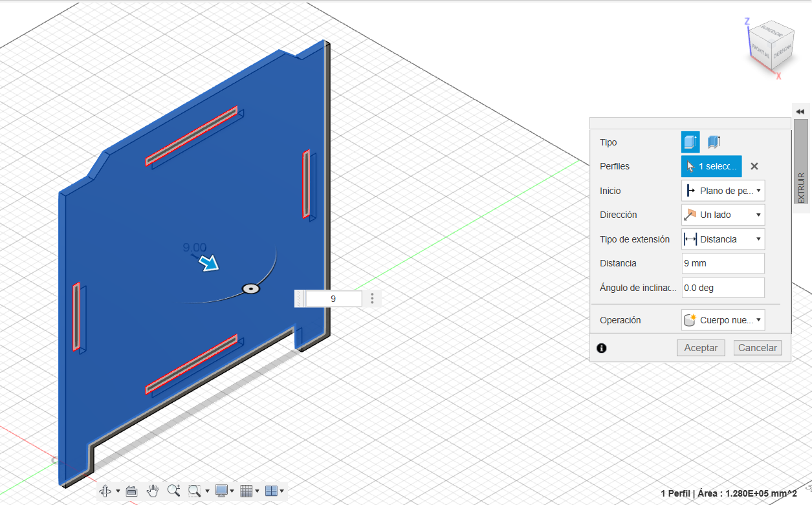Image resolution: width=812 pixels, height=505 pixels.
Task: Open the Inicio 'Plano de pe...' dropdown
Action: click(x=723, y=191)
